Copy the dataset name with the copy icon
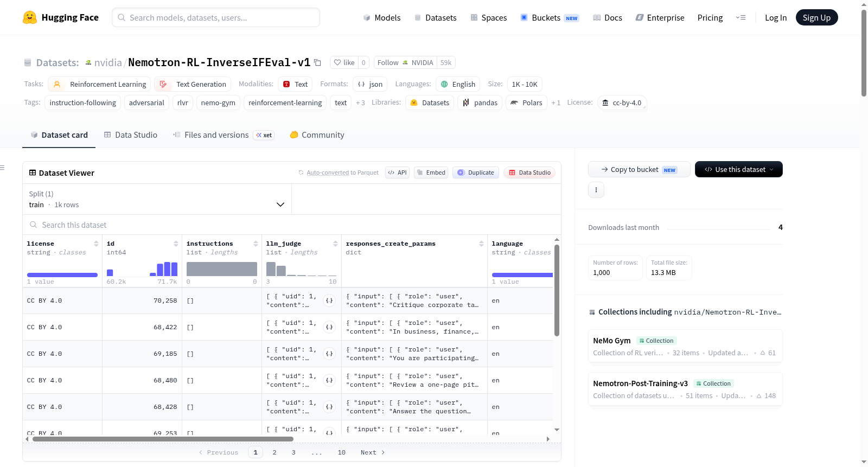Screen dimensions: 868x467 coord(318,62)
